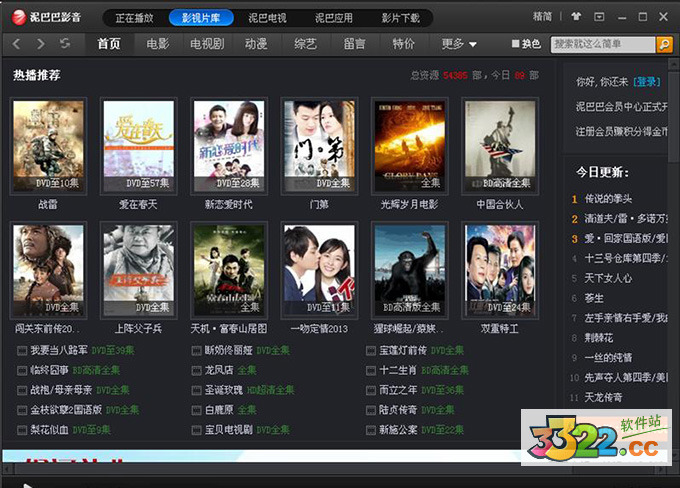Open the 双重特工 poster thumbnail
680x488 pixels.
pos(500,270)
